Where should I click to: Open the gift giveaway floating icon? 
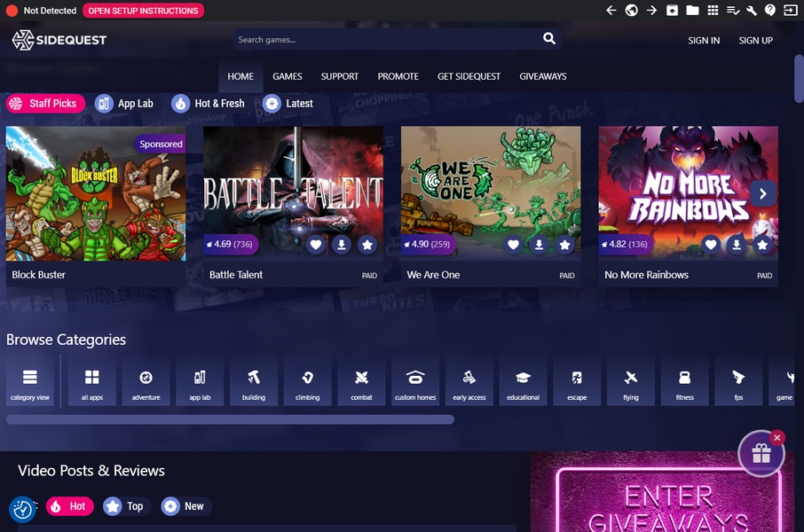[761, 454]
